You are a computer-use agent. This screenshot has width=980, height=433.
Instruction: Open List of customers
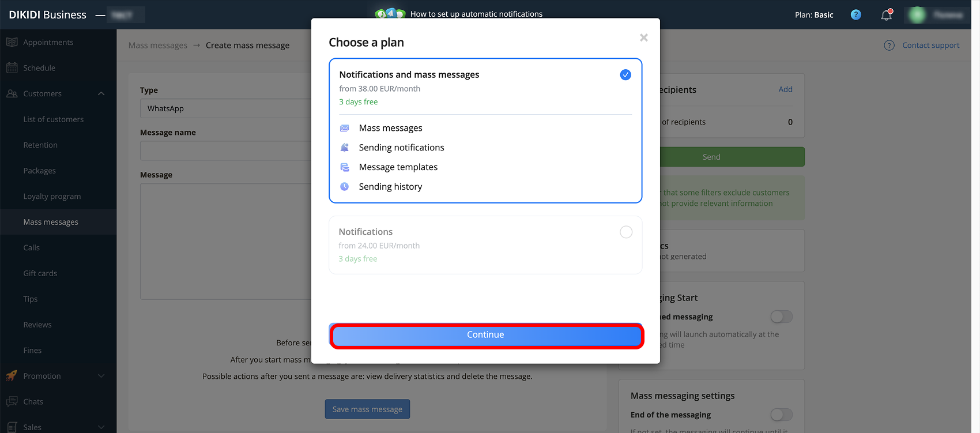[x=53, y=119]
